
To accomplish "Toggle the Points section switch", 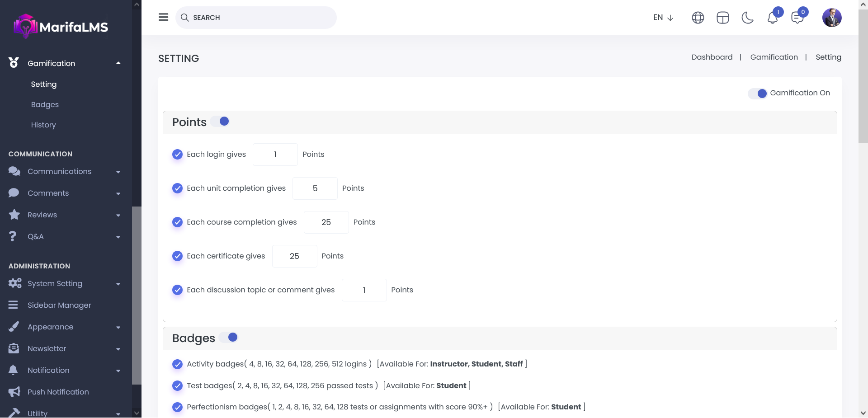I will 221,122.
